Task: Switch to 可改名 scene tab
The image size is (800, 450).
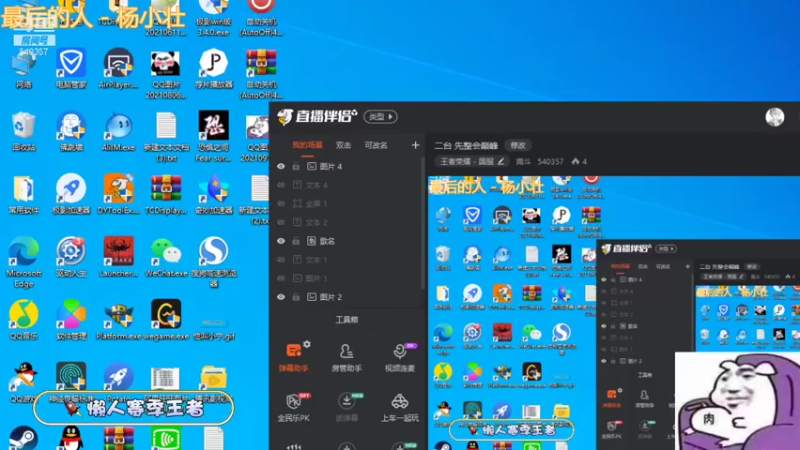Action: click(376, 145)
